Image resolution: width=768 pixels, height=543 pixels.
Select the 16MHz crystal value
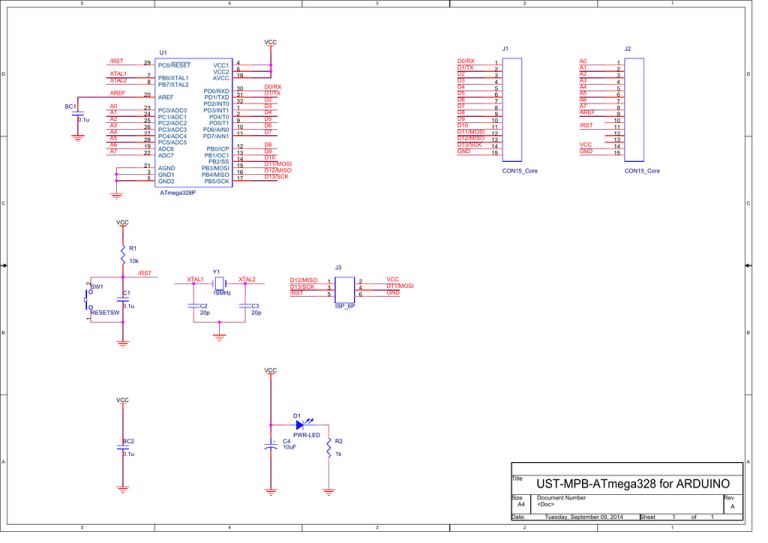(222, 293)
